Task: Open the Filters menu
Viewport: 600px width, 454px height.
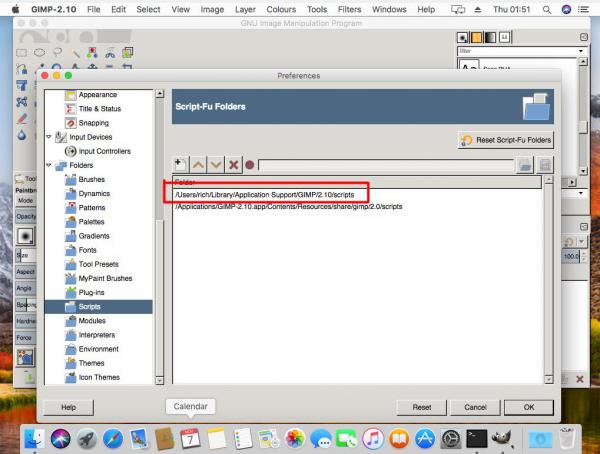Action: [349, 10]
